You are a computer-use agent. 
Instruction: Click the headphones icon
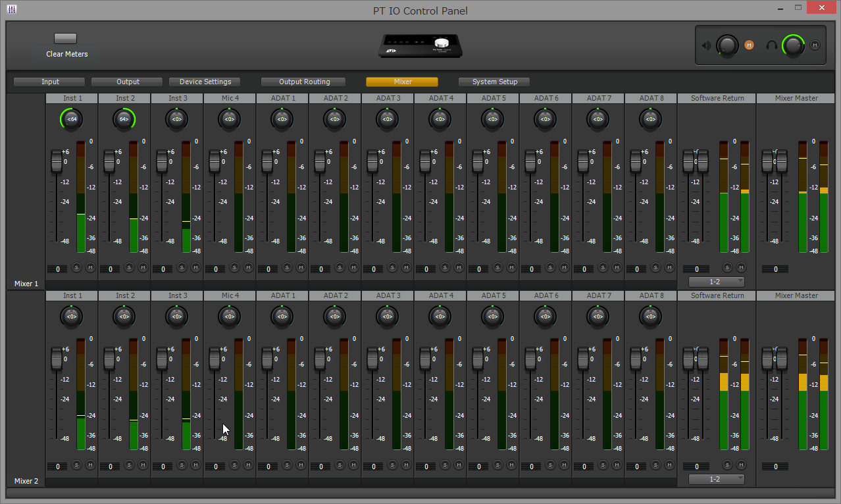(x=772, y=45)
